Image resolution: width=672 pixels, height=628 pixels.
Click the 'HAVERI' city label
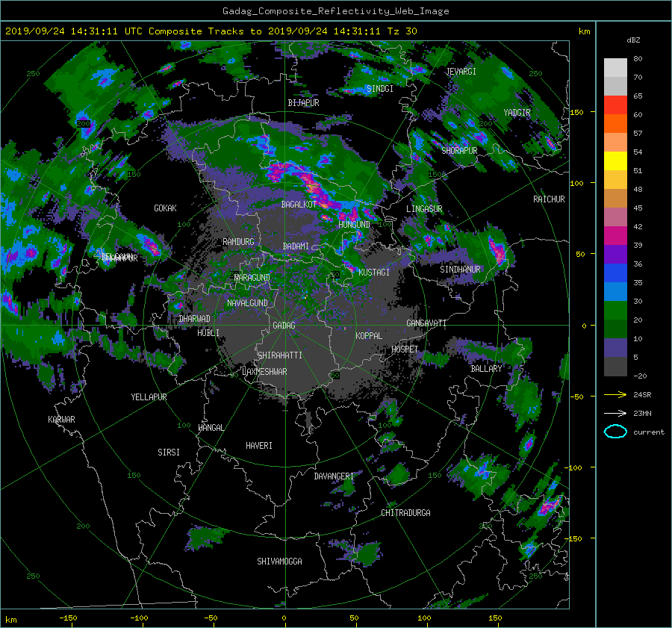259,446
